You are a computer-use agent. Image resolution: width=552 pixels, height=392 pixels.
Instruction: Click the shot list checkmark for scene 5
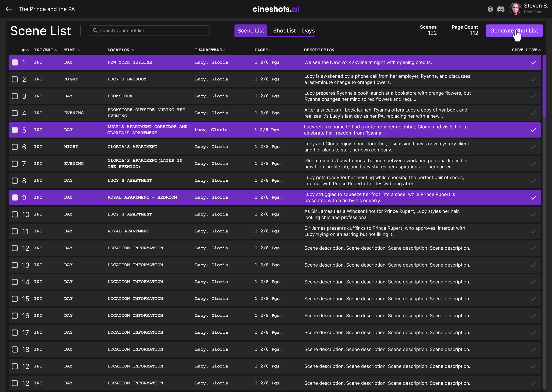[533, 130]
